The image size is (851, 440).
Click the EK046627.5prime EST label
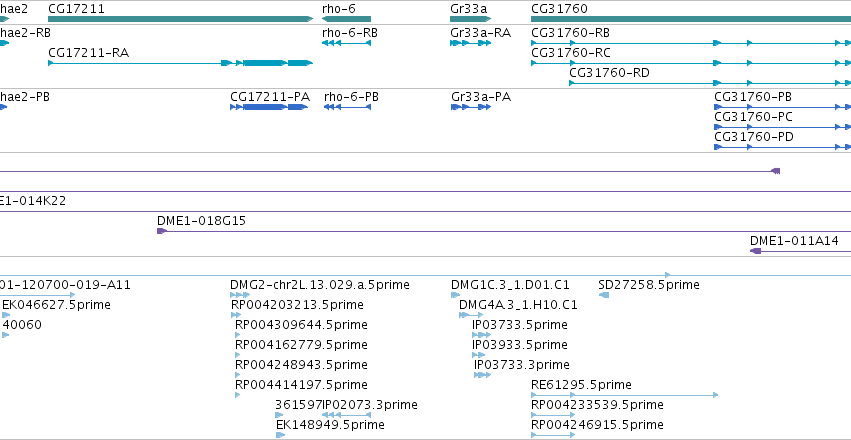(56, 305)
